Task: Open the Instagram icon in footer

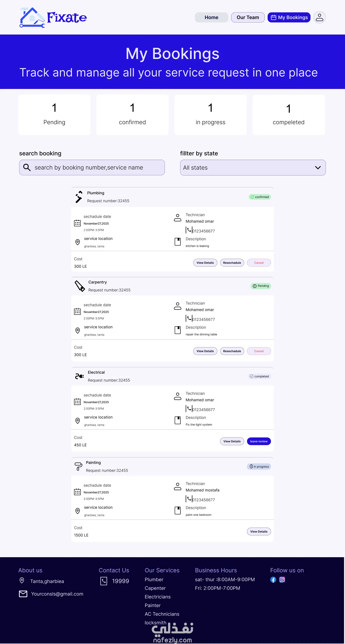Action: click(282, 580)
